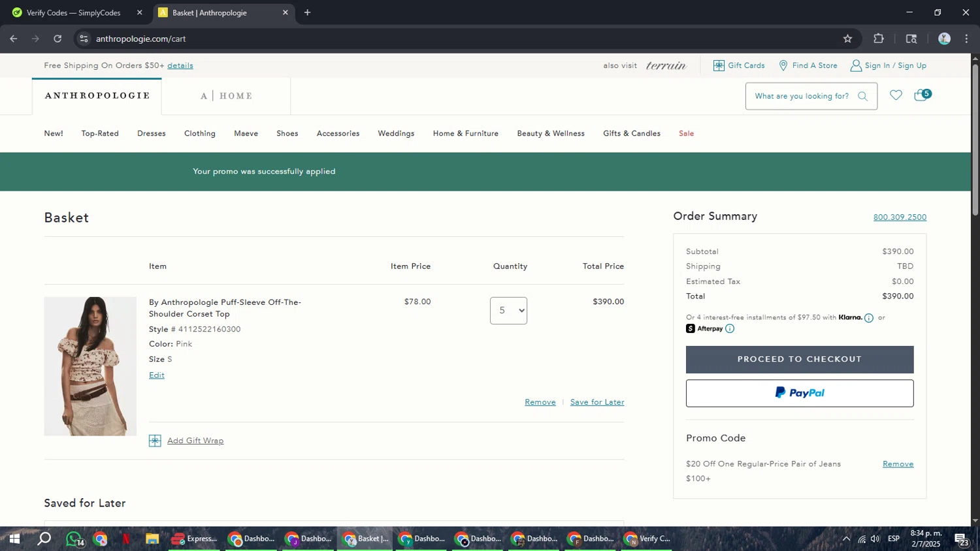Open Netflix from the taskbar
The height and width of the screenshot is (551, 980).
[x=126, y=539]
